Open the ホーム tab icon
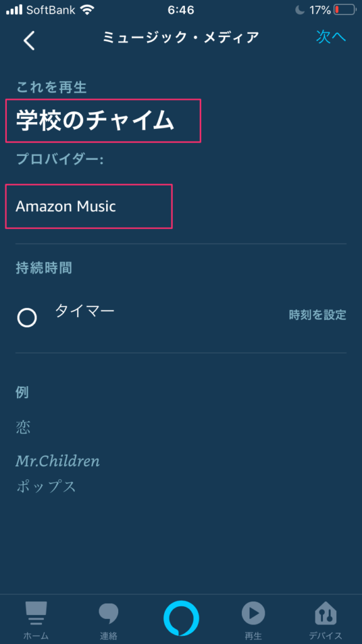Image resolution: width=362 pixels, height=644 pixels. [36, 621]
